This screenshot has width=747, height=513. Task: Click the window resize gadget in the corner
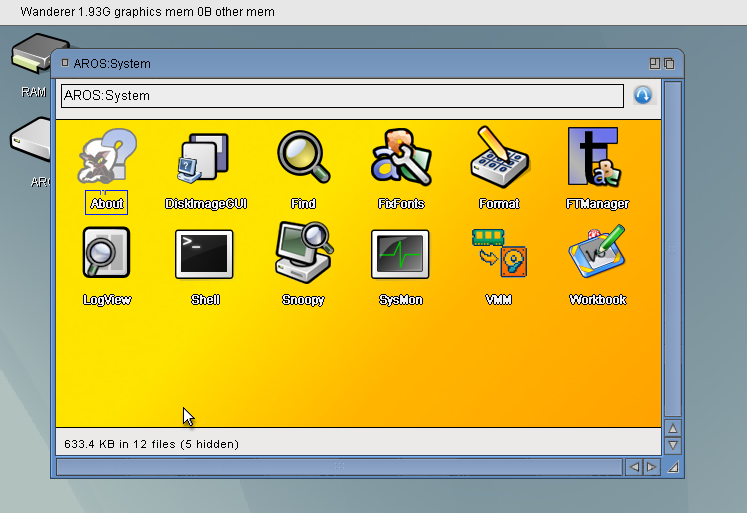pyautogui.click(x=673, y=467)
